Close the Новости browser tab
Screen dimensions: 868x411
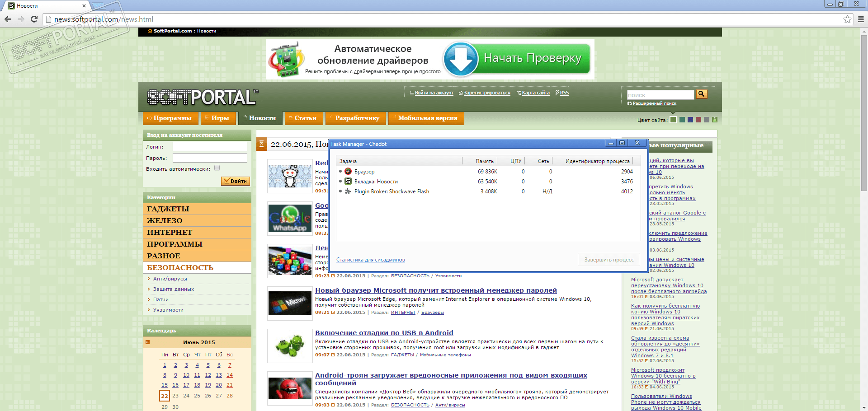84,6
